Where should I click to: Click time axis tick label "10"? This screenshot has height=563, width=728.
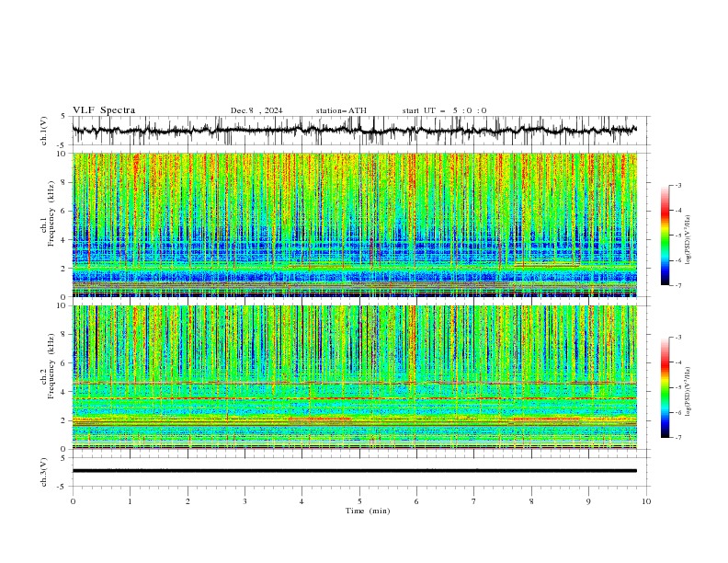[x=646, y=501]
